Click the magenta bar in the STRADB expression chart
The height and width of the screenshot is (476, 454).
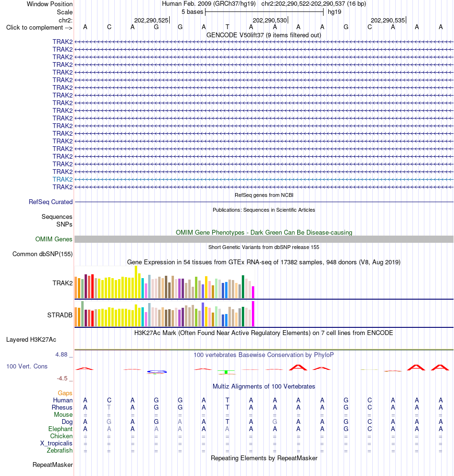tap(253, 314)
